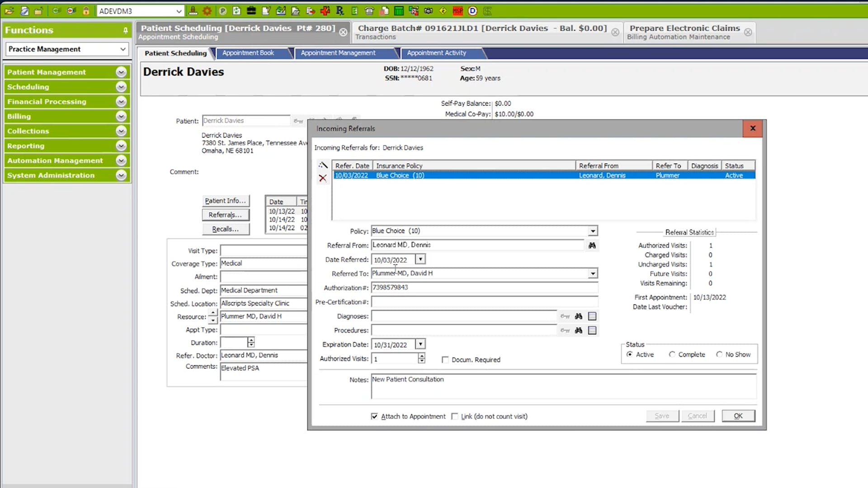
Task: Click the OK button in Incoming Referrals
Action: (x=738, y=416)
